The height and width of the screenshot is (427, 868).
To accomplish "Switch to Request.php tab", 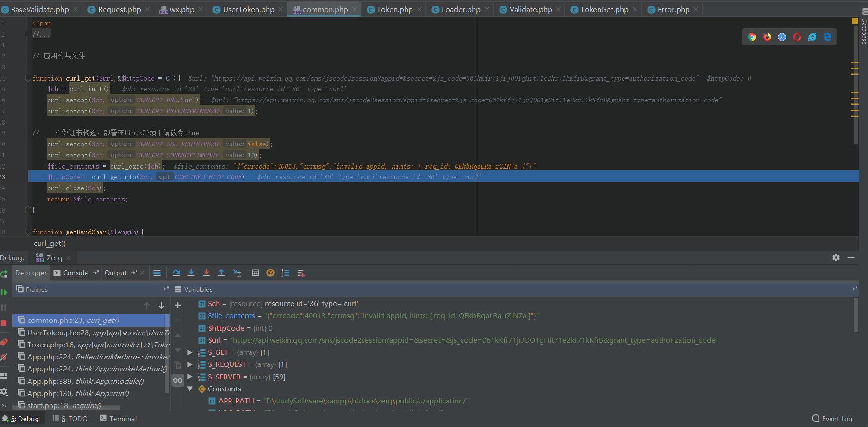I will tap(119, 9).
